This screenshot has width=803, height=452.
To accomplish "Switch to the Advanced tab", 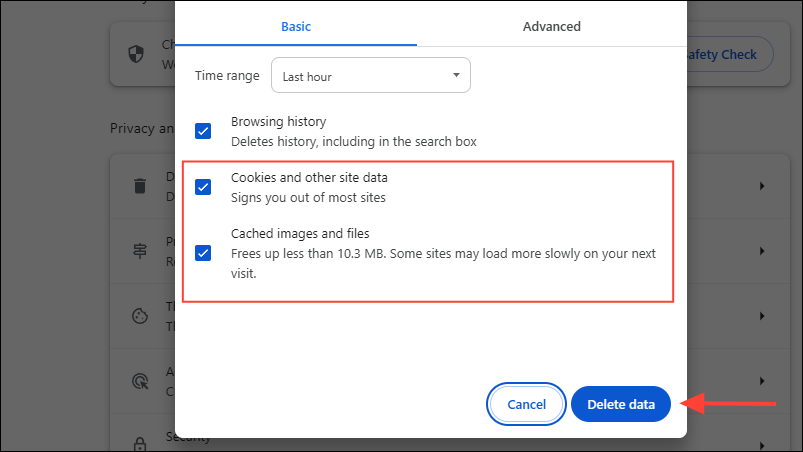I will [x=552, y=27].
